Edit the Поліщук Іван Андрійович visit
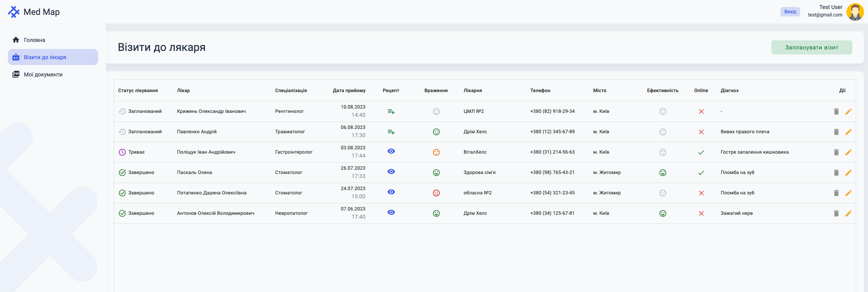 [848, 152]
